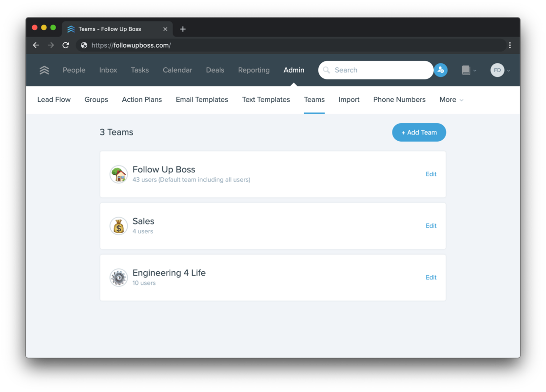
Task: Click the browser address bar URL
Action: 131,45
